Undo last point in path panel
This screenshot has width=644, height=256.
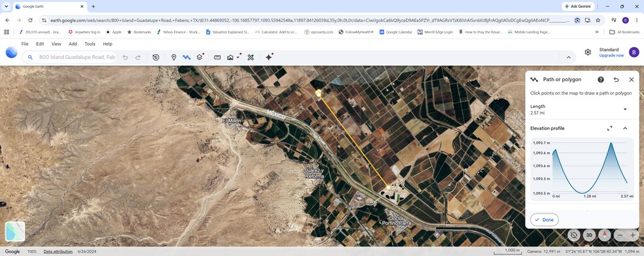tap(616, 80)
